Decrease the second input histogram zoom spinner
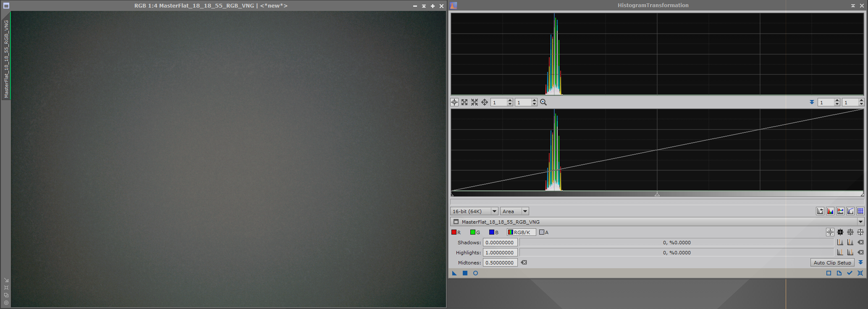The image size is (868, 309). (534, 104)
